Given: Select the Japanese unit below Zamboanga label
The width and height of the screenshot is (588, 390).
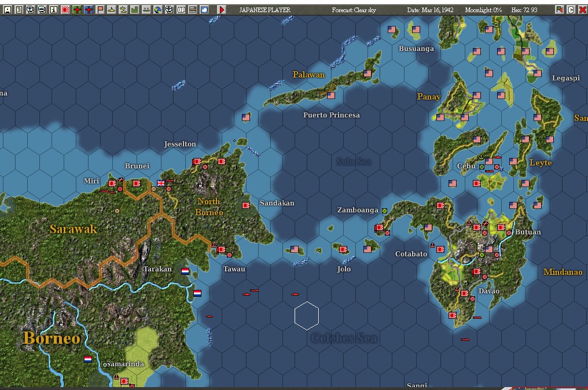Looking at the screenshot, I should coord(378,227).
